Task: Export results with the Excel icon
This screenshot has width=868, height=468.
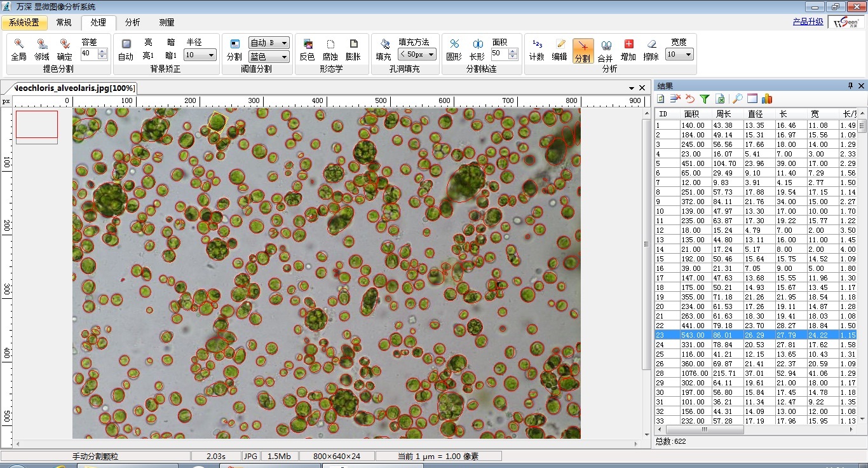Action: point(721,99)
